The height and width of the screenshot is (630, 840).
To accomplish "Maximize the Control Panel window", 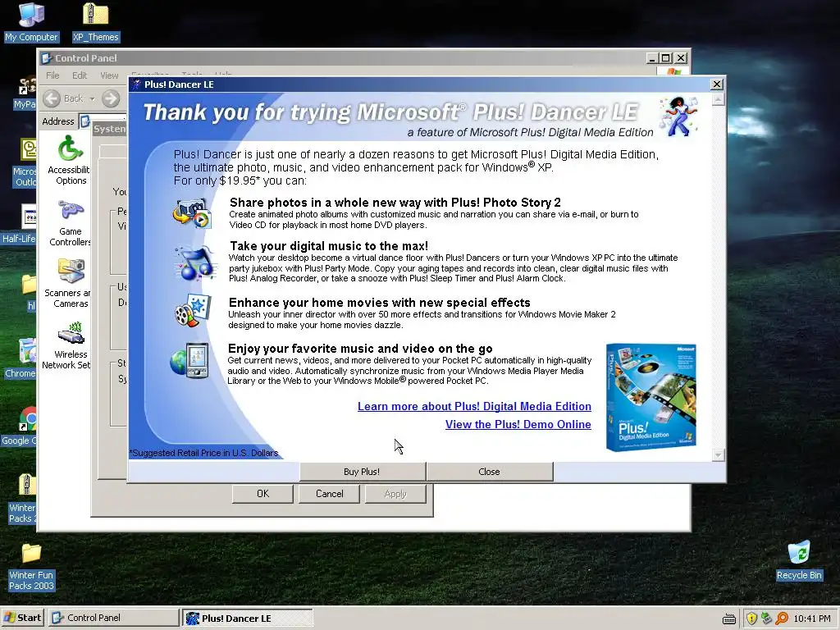I will 666,58.
